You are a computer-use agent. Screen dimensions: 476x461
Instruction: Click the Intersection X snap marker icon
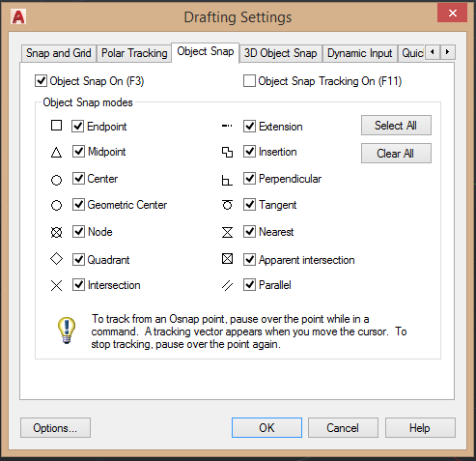(x=56, y=285)
